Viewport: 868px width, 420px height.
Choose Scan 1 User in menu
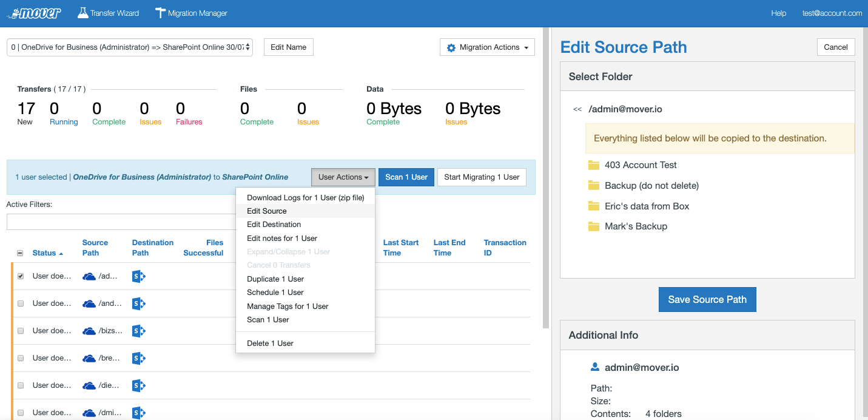305,320
